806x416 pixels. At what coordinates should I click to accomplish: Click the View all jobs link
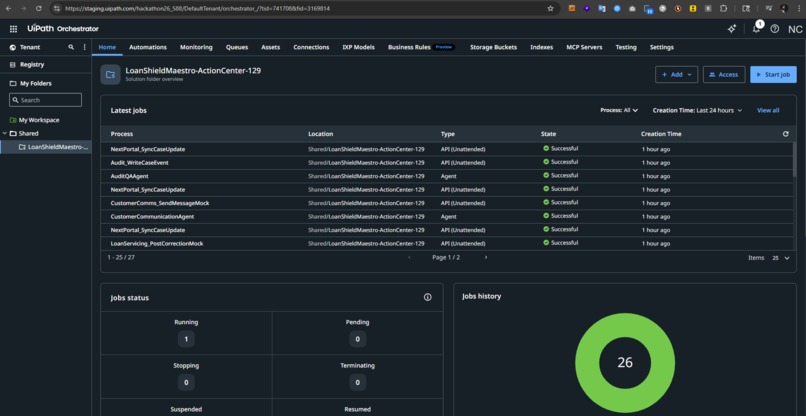tap(768, 110)
